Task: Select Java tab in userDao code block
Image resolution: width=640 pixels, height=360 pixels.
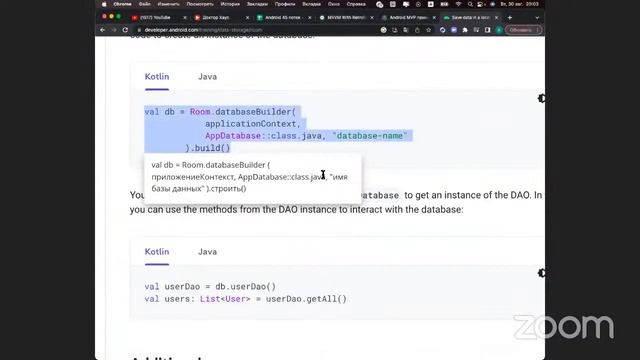Action: point(207,252)
